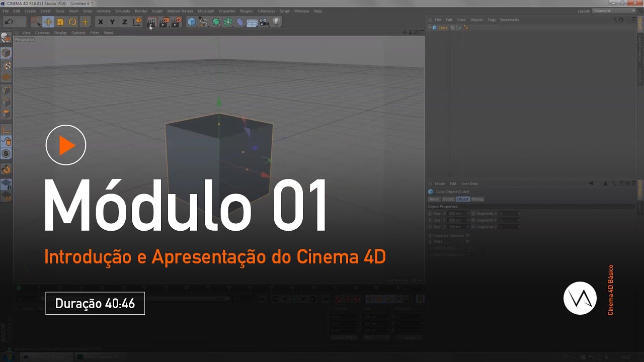This screenshot has height=362, width=644.
Task: Toggle Cube enabled green checkmark
Action: point(459,28)
